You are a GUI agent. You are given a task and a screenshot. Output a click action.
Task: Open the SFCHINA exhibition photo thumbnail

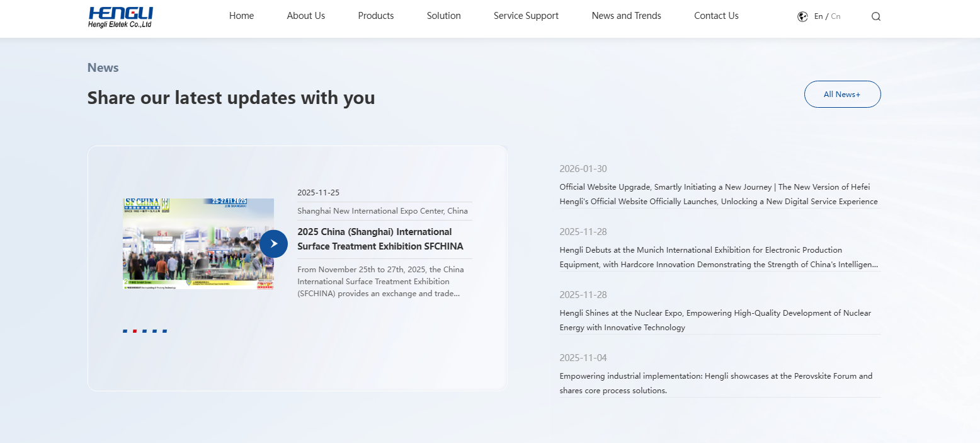coord(198,244)
